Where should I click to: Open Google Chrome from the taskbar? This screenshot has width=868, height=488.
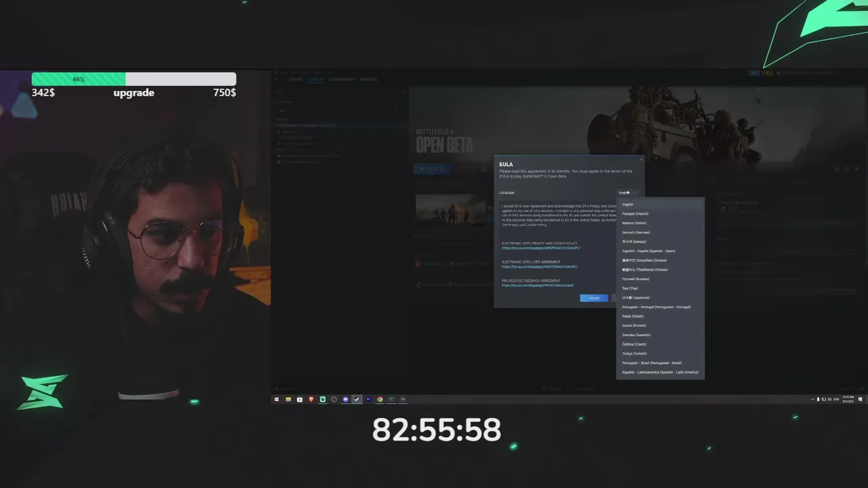click(380, 399)
